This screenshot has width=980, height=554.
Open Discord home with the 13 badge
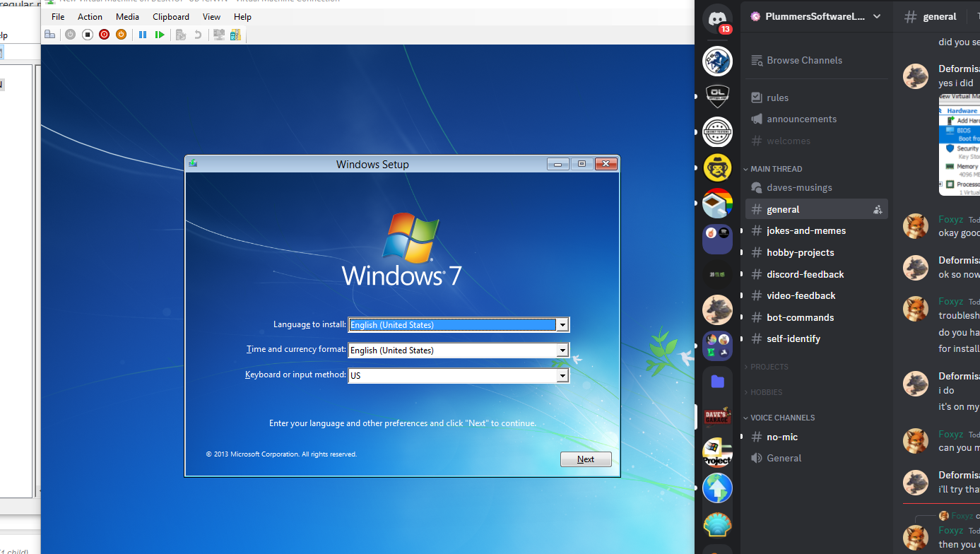(x=717, y=18)
